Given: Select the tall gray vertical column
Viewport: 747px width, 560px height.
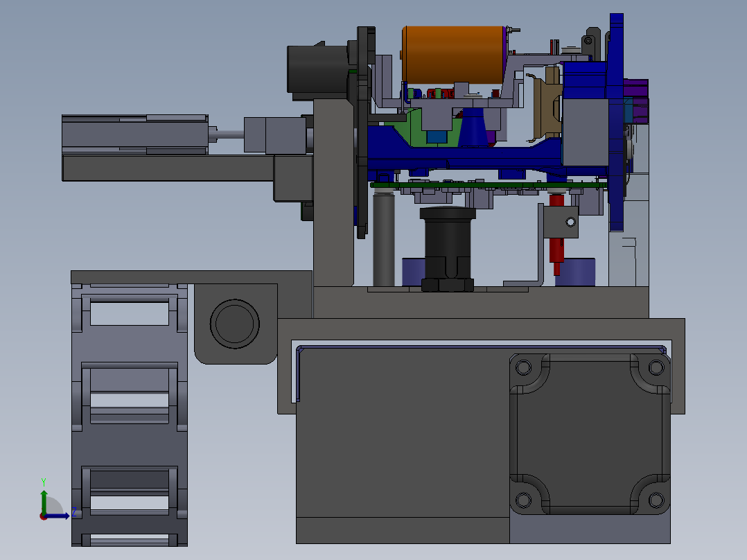Looking at the screenshot, I should (333, 192).
